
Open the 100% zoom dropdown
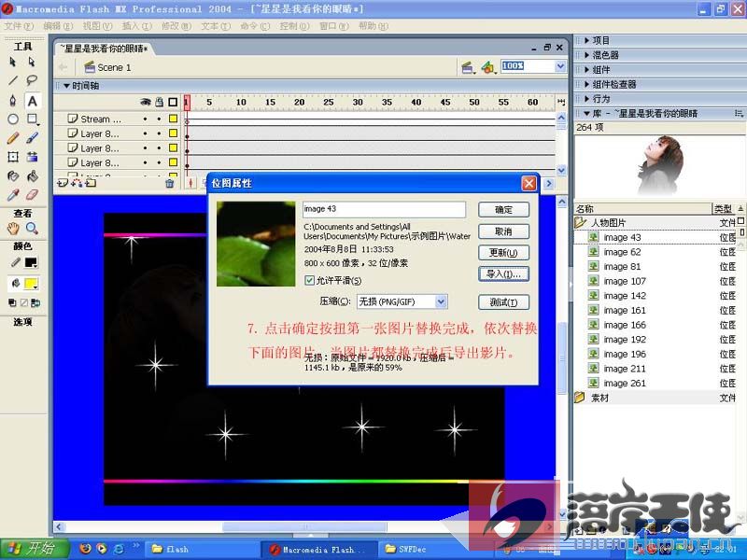click(561, 66)
